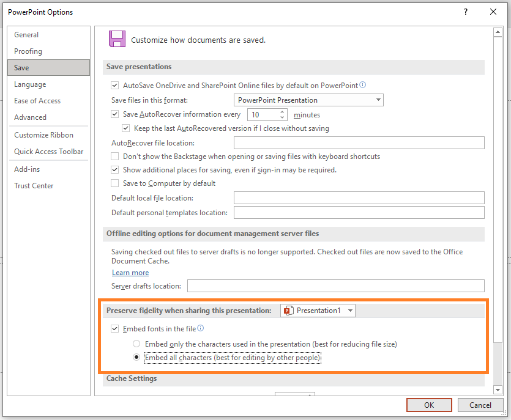This screenshot has height=420, width=511.
Task: Open the Learn more link
Action: click(x=130, y=273)
